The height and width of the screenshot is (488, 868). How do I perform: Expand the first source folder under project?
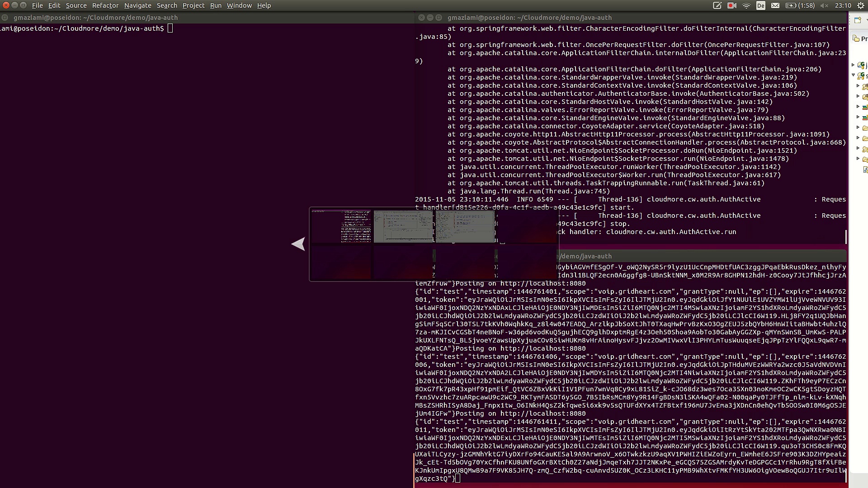pos(858,86)
